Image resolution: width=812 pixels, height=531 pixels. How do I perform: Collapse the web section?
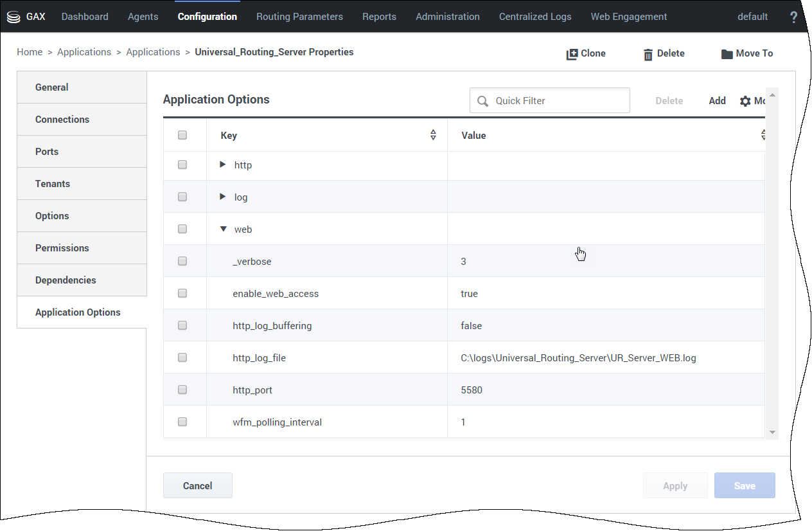pyautogui.click(x=223, y=229)
